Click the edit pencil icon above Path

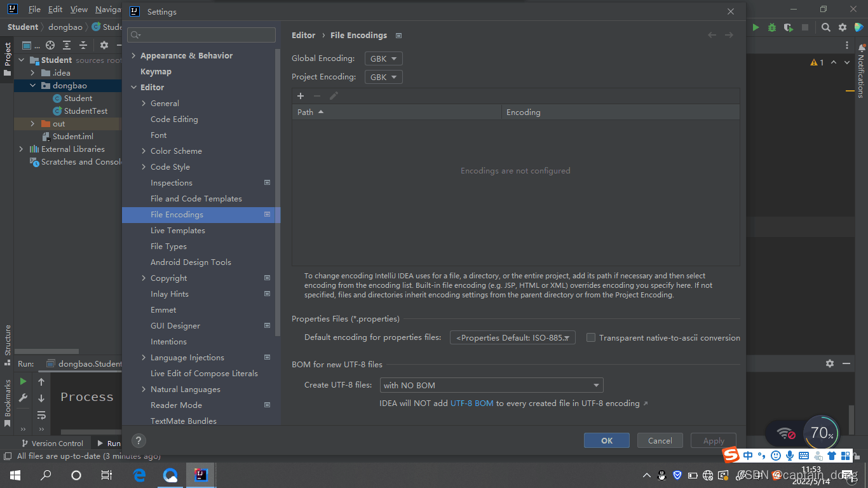click(334, 96)
